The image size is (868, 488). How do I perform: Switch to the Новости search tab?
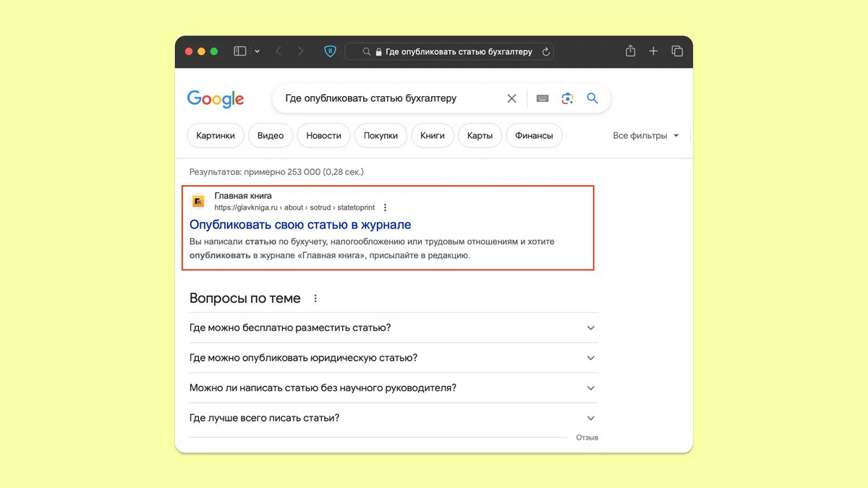(323, 136)
